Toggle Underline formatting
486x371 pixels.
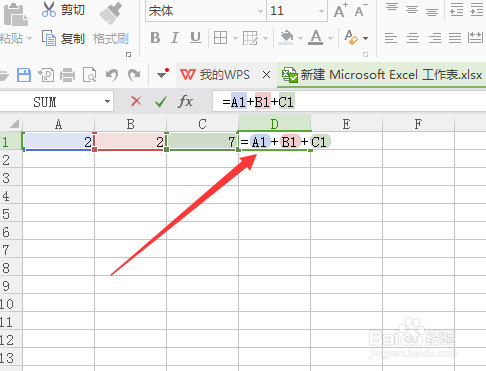pos(195,38)
